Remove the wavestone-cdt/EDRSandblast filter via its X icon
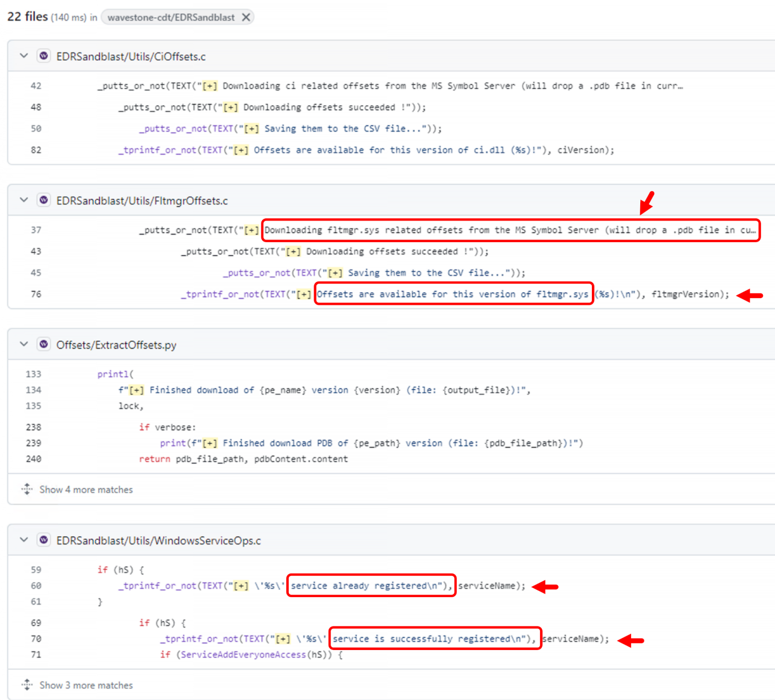 [x=246, y=17]
